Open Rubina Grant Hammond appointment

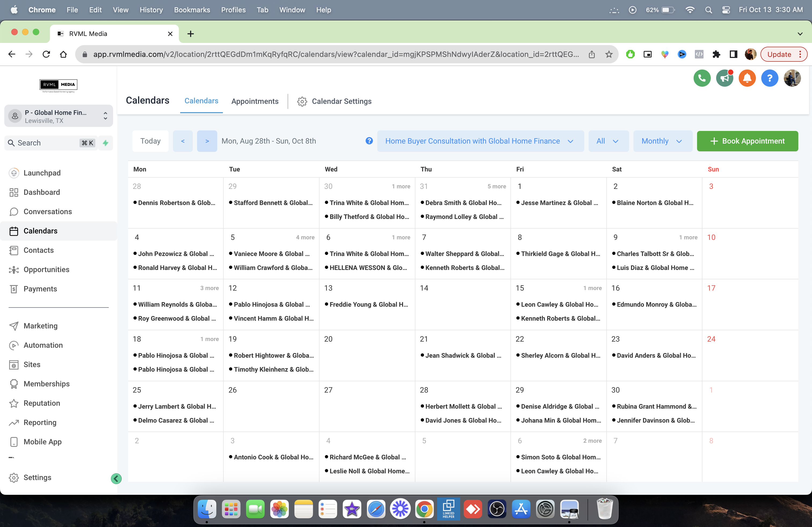654,406
